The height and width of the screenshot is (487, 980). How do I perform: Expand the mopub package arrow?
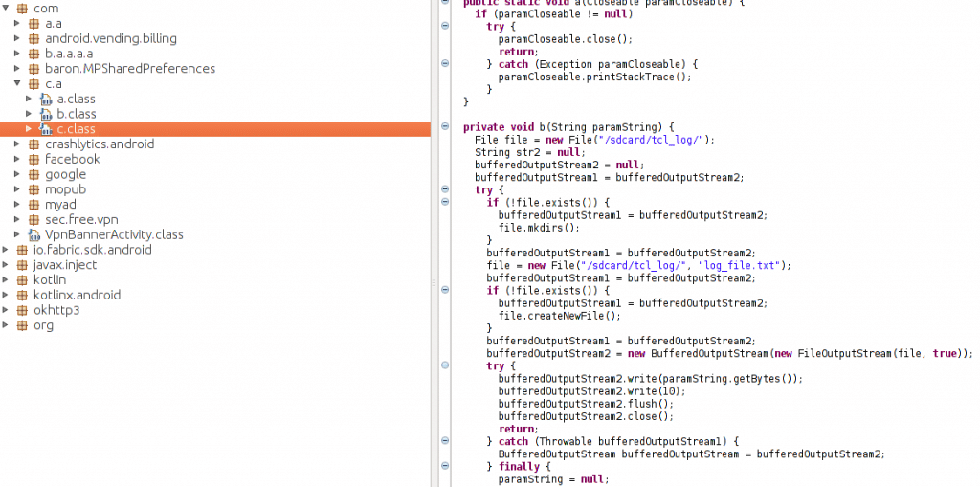pos(17,189)
